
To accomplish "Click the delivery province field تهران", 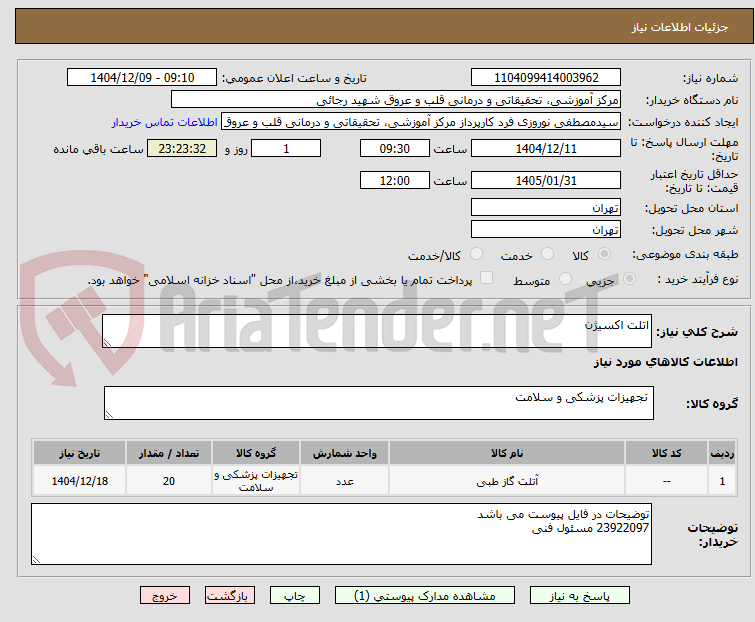I will coord(546,207).
